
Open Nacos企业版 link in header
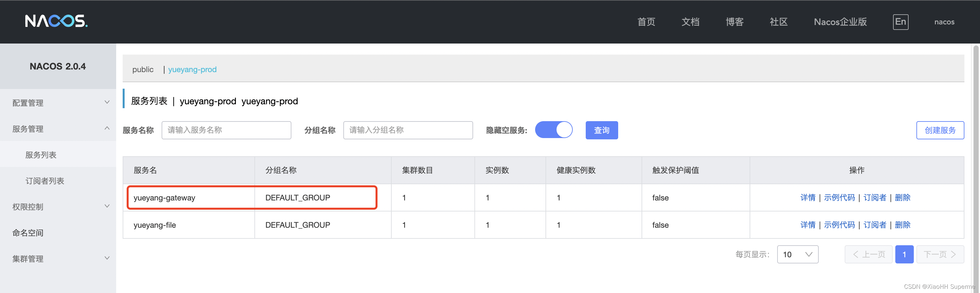click(x=840, y=22)
